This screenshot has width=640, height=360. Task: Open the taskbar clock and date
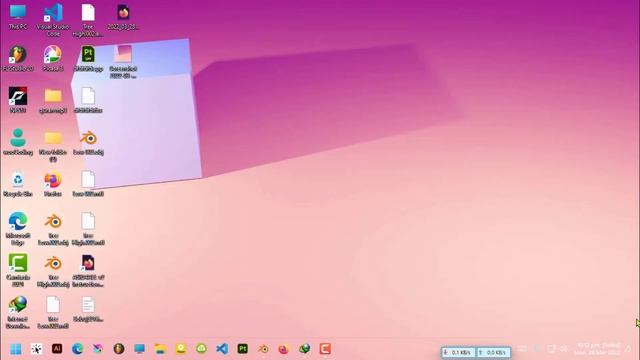(597, 349)
